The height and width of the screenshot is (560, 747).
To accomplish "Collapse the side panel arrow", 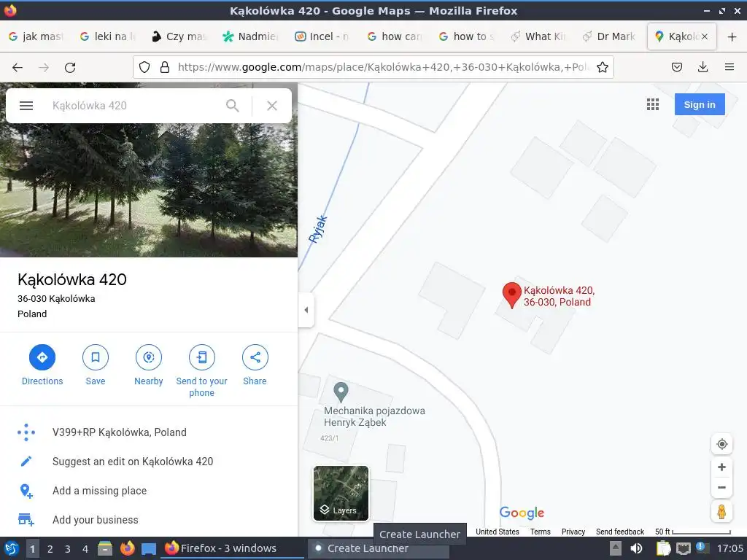I will coord(306,310).
